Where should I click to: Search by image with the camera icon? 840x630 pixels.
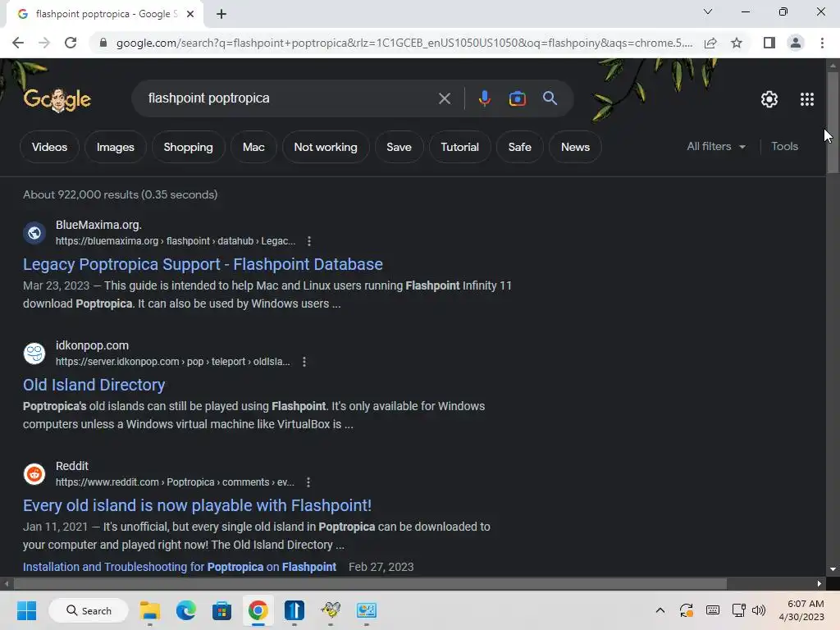(x=517, y=98)
